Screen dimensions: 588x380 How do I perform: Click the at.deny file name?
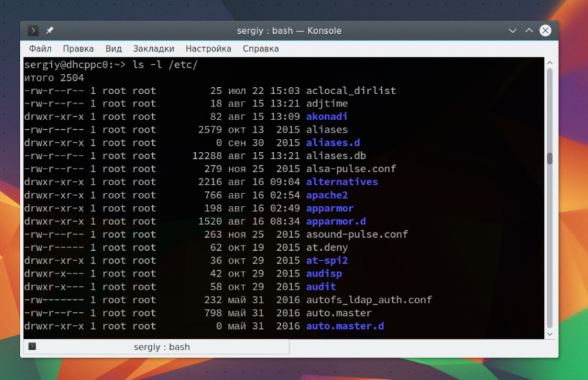(x=327, y=247)
